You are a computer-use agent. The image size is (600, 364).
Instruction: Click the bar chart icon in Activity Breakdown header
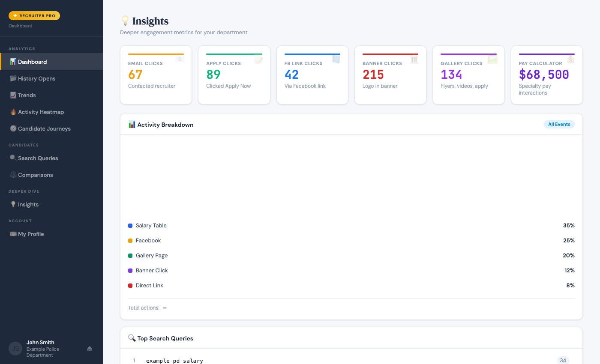[132, 125]
